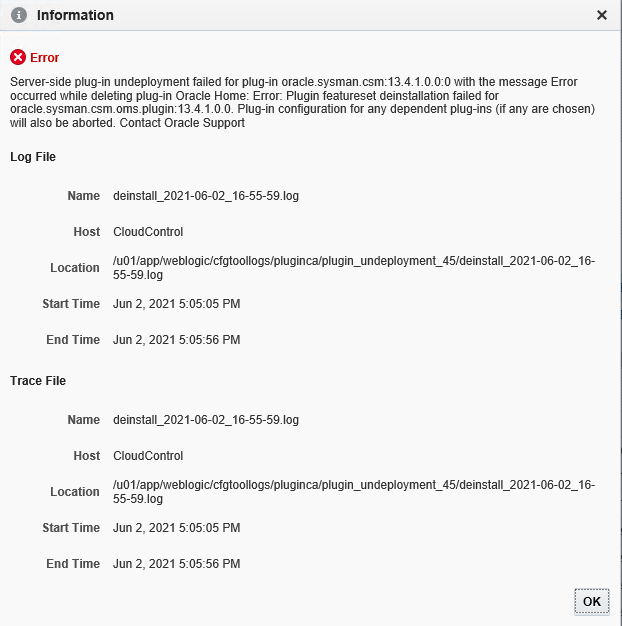Click the Log File section heading

(33, 157)
